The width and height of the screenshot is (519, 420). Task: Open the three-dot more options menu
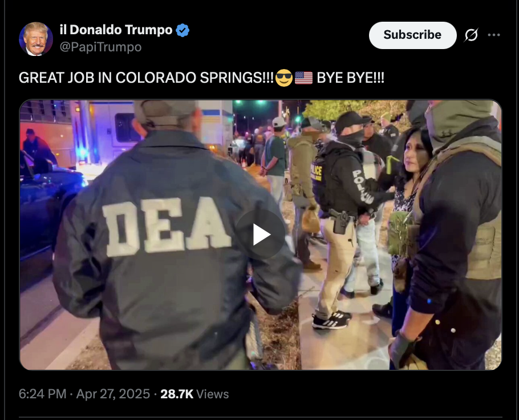(x=493, y=35)
